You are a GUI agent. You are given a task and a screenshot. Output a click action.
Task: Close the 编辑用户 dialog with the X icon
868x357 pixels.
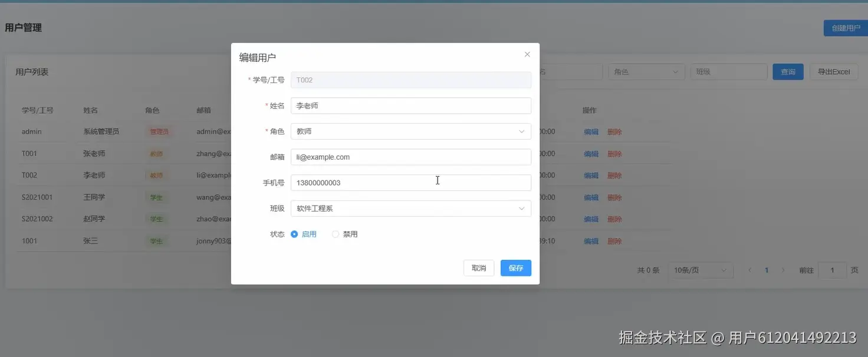coord(527,54)
